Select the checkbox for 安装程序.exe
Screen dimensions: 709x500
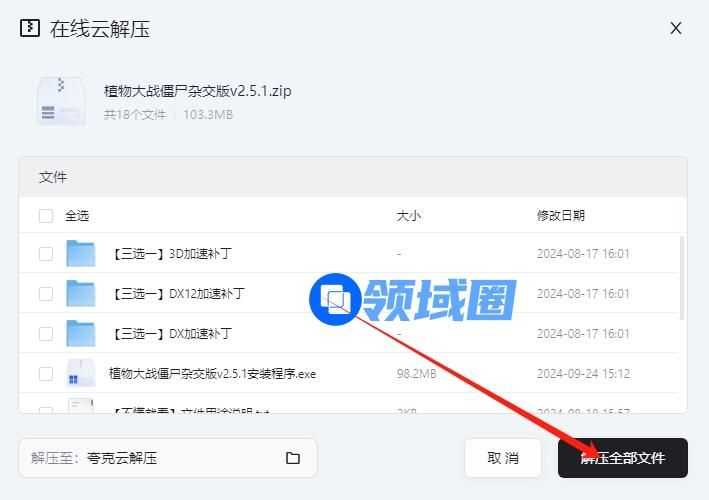tap(46, 374)
